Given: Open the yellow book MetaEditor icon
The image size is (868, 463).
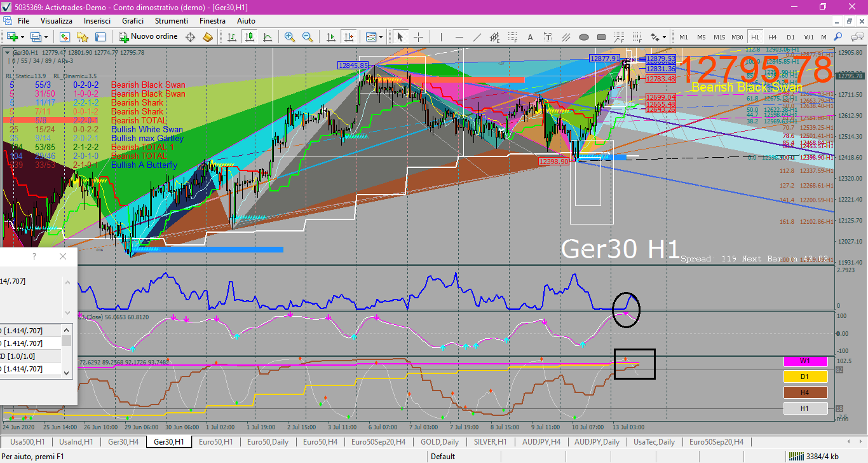Looking at the screenshot, I should click(x=207, y=37).
